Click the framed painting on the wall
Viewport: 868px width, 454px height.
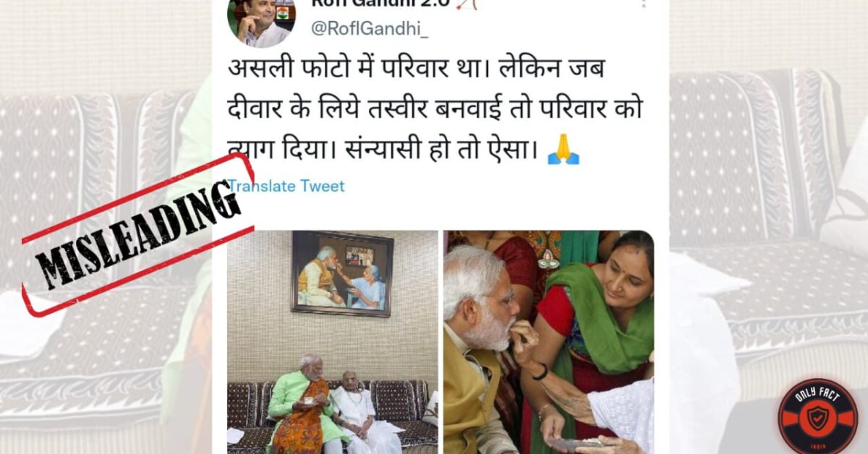tap(343, 274)
